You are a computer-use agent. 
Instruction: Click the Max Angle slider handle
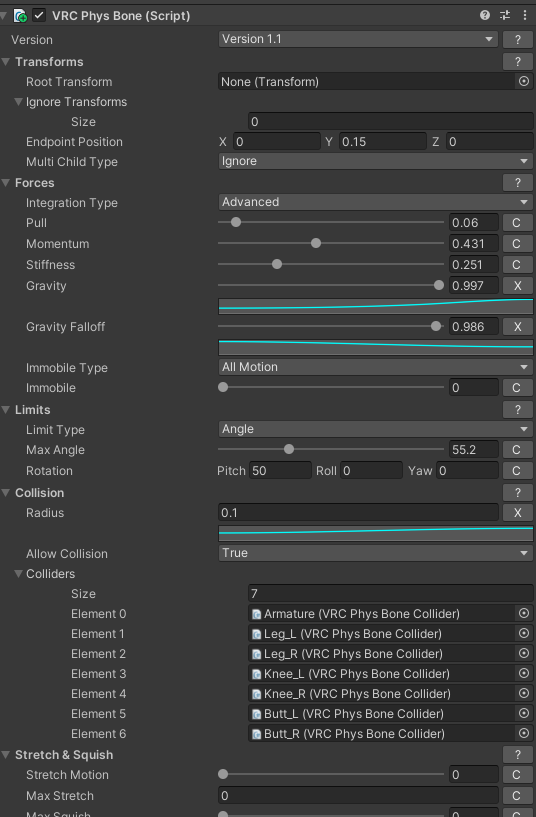[x=289, y=449]
